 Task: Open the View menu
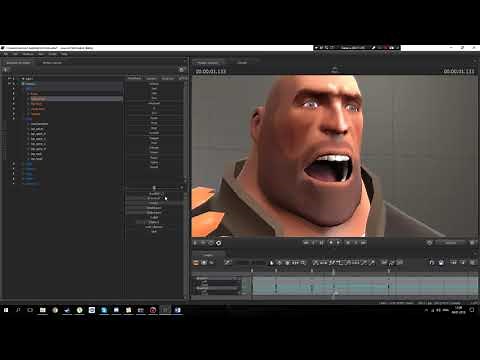pyautogui.click(x=41, y=54)
